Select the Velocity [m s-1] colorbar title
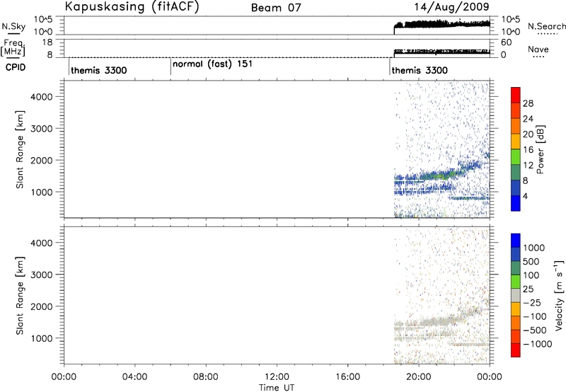 pos(559,295)
